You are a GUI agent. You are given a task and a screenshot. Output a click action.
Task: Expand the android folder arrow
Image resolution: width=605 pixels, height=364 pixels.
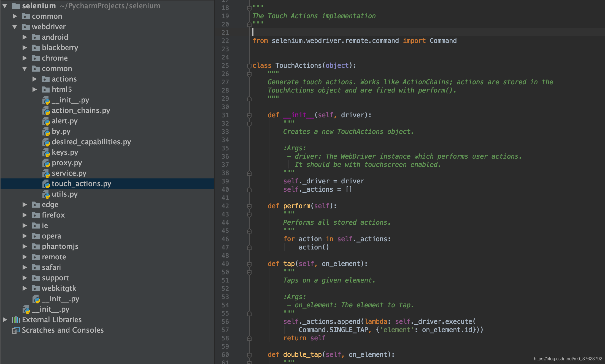25,37
